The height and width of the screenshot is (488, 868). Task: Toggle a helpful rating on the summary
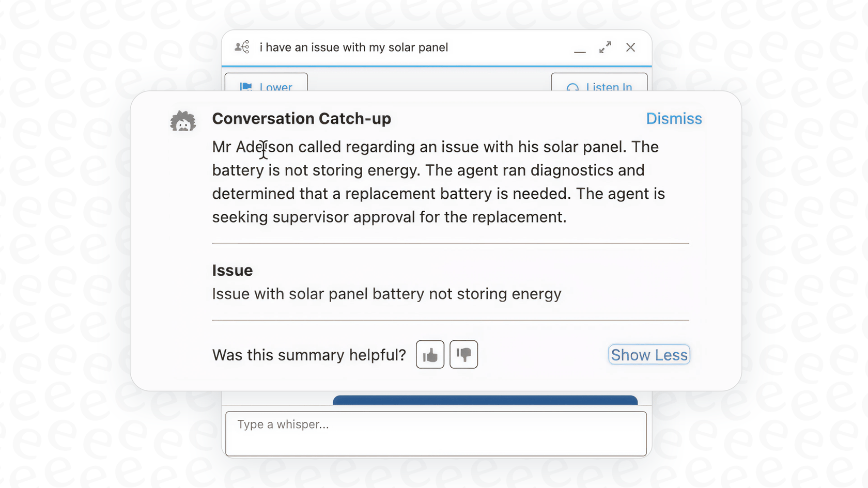pyautogui.click(x=429, y=354)
